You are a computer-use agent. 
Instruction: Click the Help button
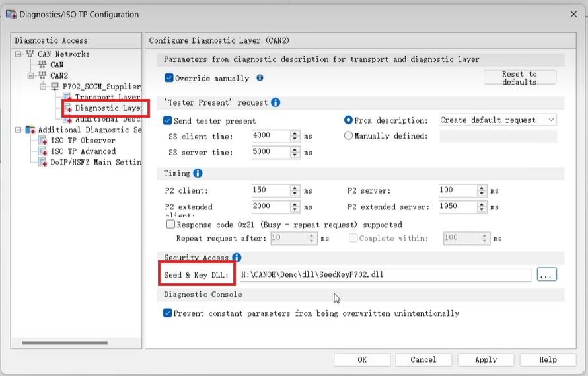pos(548,360)
